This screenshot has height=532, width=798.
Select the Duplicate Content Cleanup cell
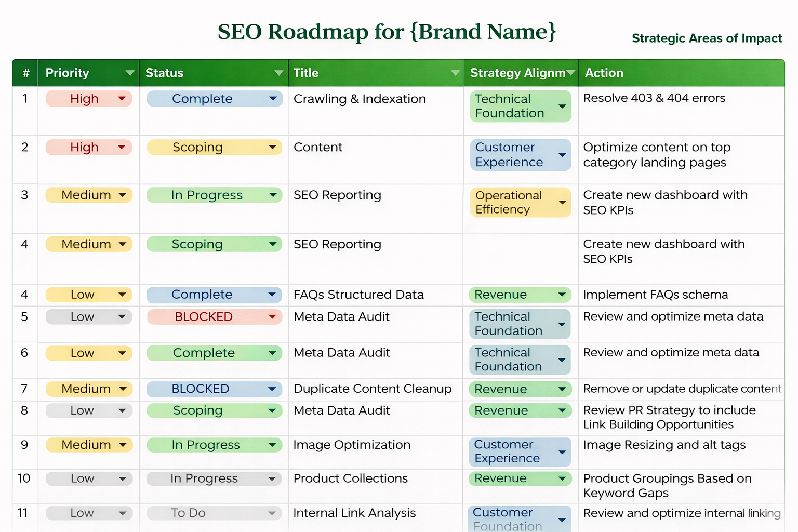pos(373,389)
